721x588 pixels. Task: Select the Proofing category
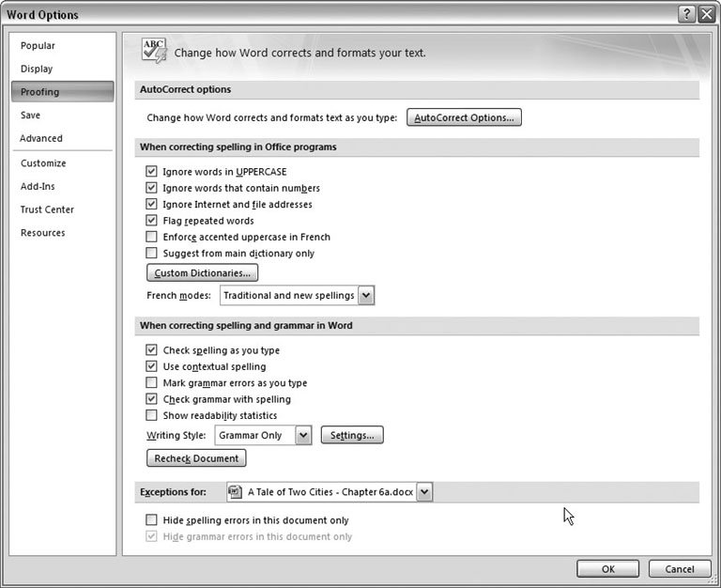pyautogui.click(x=63, y=91)
